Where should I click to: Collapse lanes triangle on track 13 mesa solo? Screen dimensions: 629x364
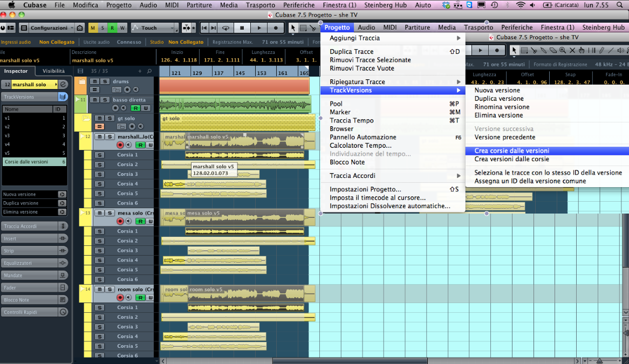point(83,212)
